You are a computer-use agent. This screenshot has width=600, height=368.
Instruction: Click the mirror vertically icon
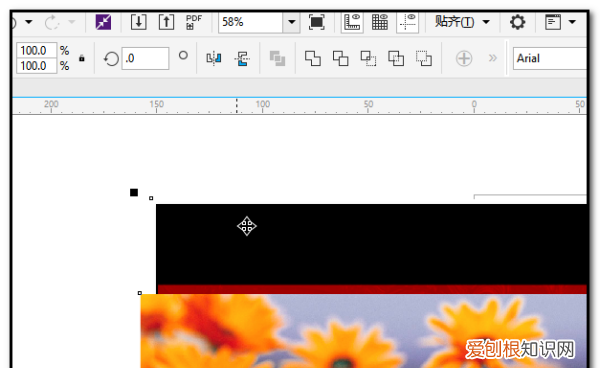pyautogui.click(x=242, y=59)
